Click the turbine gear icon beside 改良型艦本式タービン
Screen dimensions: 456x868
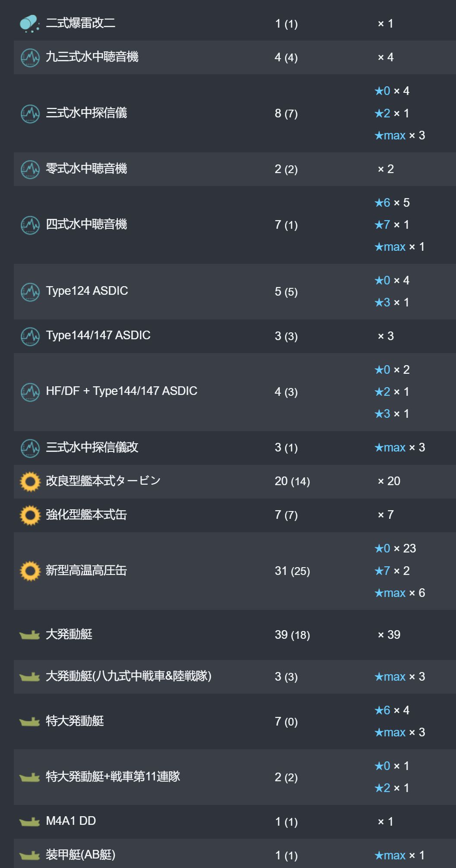pos(30,482)
